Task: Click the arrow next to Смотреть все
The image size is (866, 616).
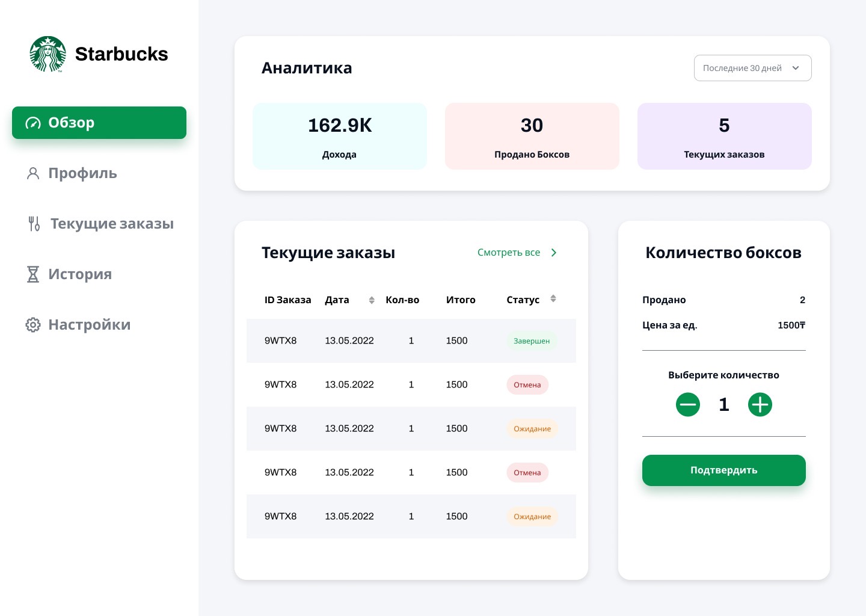Action: 554,253
